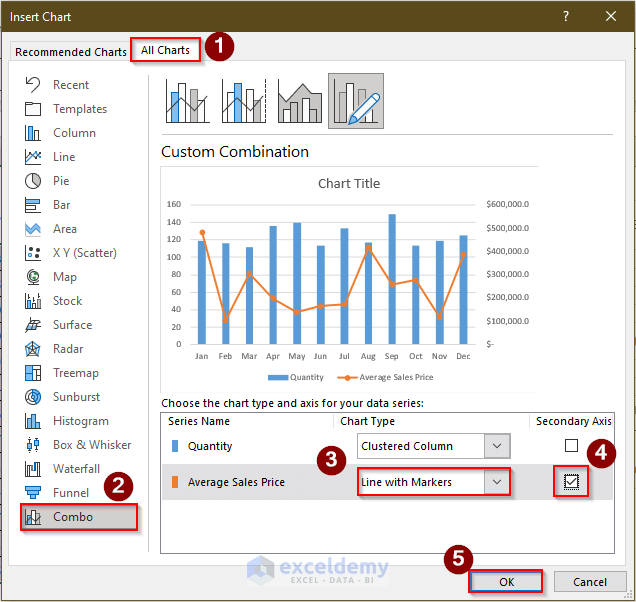Confirm the chart with OK
Image resolution: width=636 pixels, height=602 pixels.
pyautogui.click(x=506, y=582)
